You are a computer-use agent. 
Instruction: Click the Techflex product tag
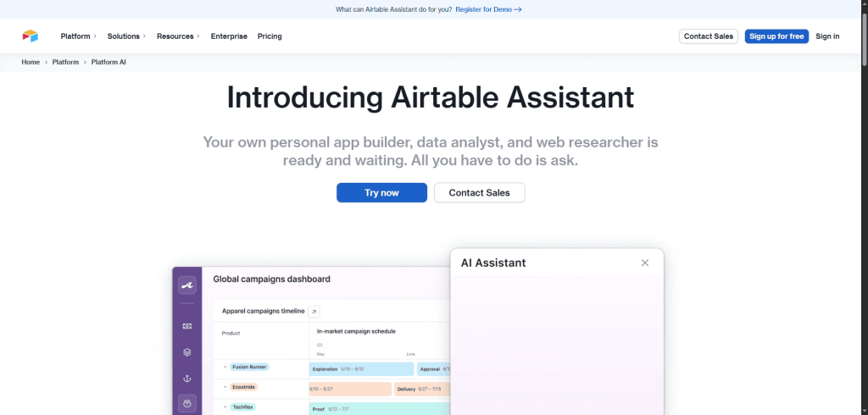[x=242, y=407]
